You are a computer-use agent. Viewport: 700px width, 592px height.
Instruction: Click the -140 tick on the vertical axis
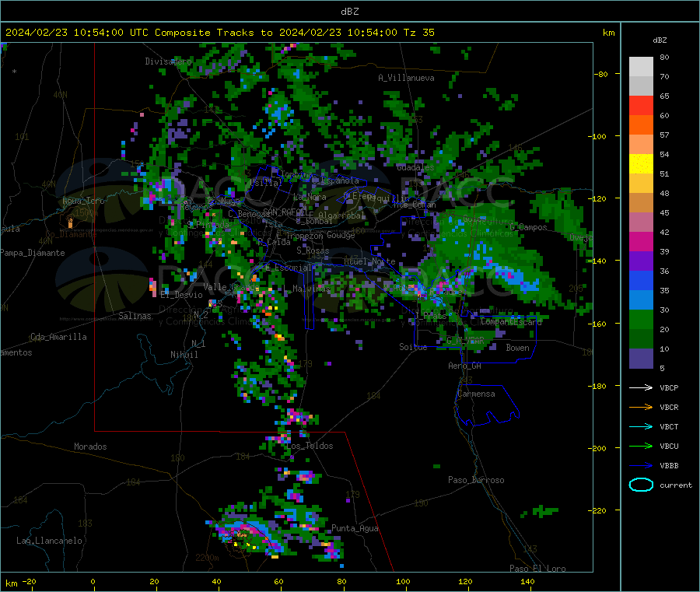pos(597,261)
